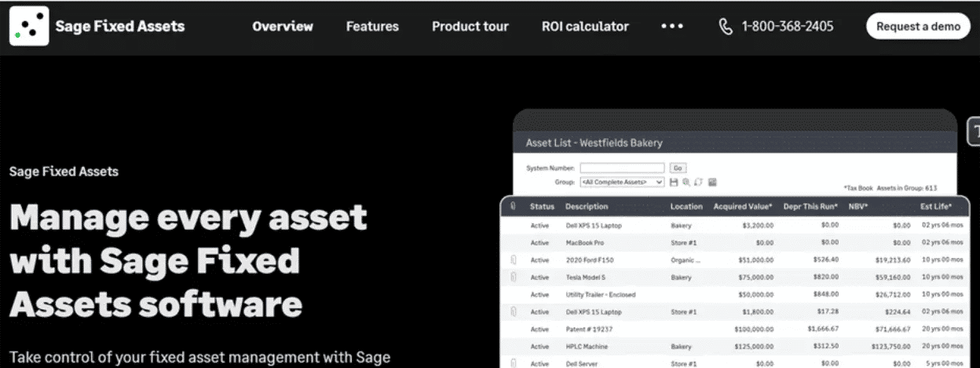980x368 pixels.
Task: Click the $1,666.67 depreciation cell
Action: click(823, 328)
